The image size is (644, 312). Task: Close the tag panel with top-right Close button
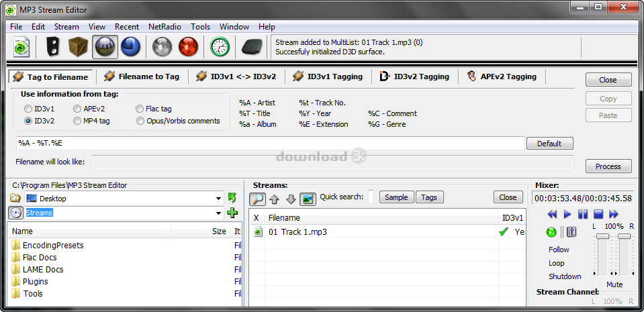coord(608,80)
